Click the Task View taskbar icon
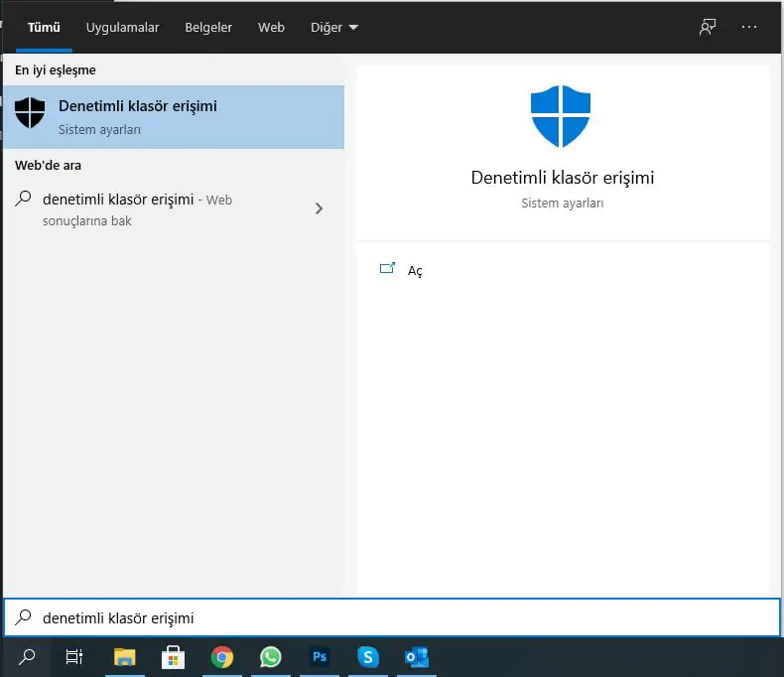The image size is (784, 677). pos(74,657)
